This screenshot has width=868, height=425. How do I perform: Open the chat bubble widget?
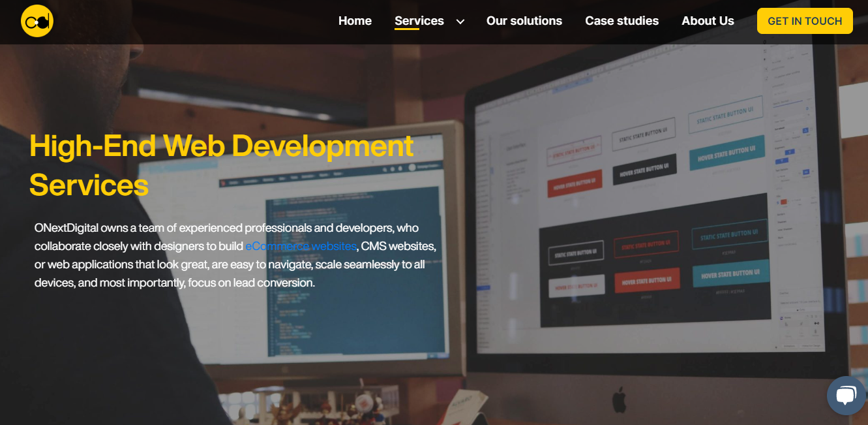click(x=846, y=396)
